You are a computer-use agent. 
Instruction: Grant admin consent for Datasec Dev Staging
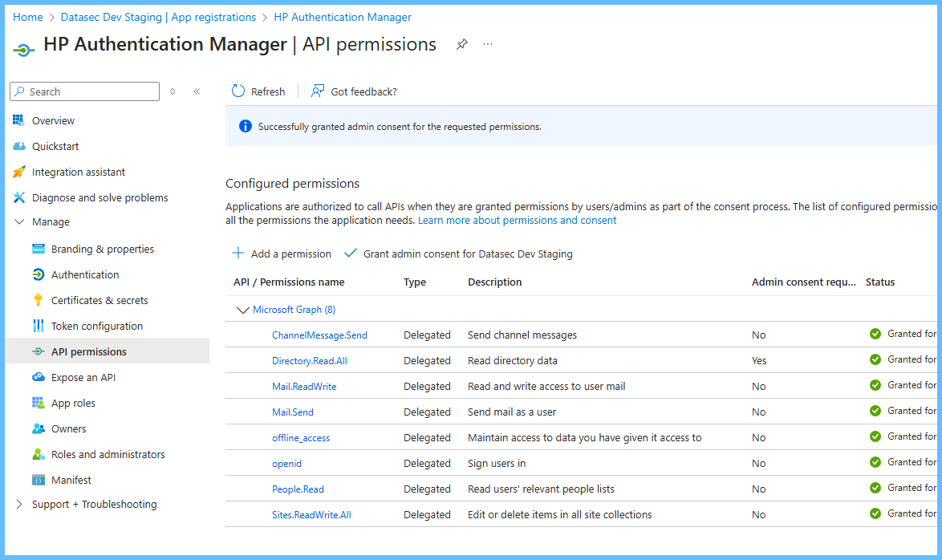click(x=458, y=254)
